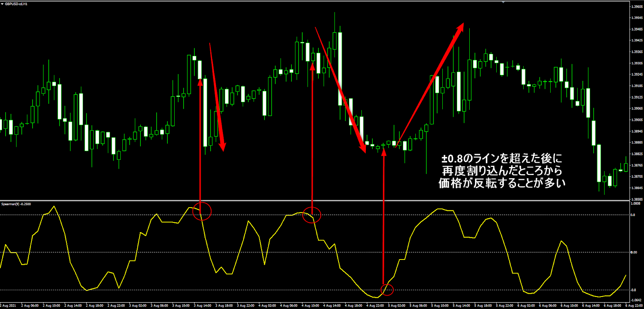Click the '2 Aug 10:00' time label

[52, 306]
